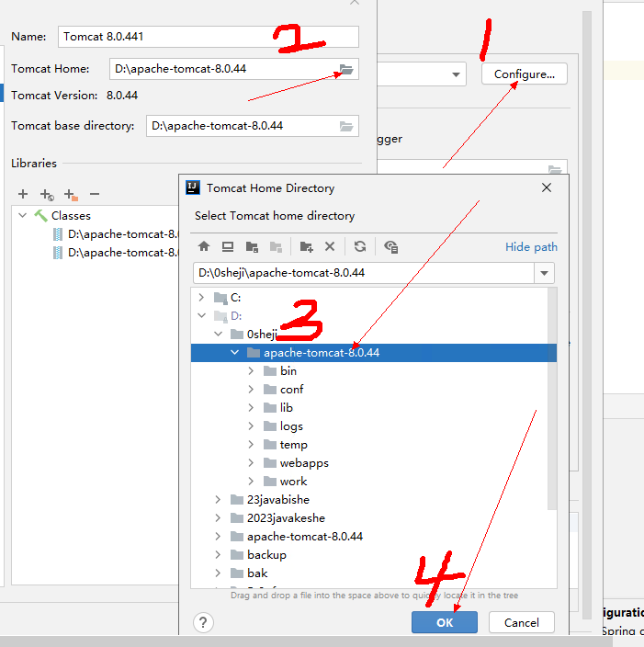Image resolution: width=644 pixels, height=647 pixels.
Task: Close the Tomcat Home Directory dialog
Action: (x=547, y=187)
